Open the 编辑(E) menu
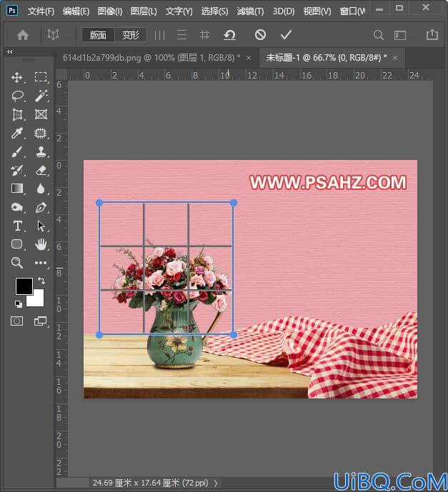The image size is (448, 492). point(76,11)
